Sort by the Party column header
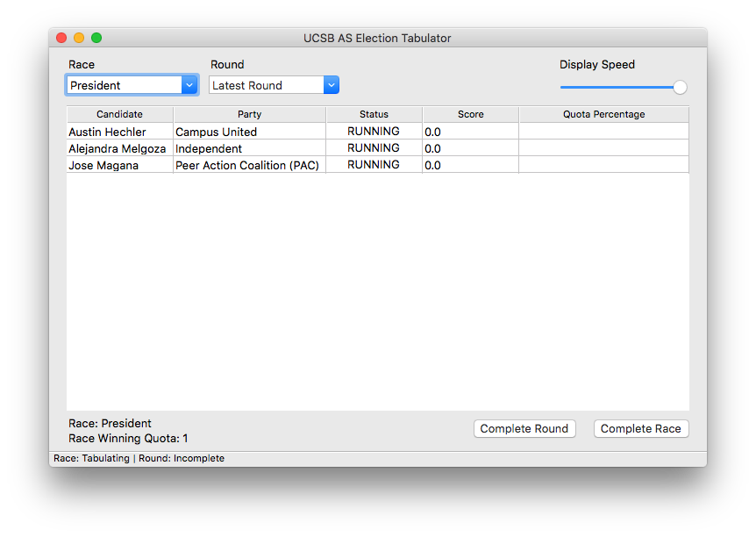 249,114
